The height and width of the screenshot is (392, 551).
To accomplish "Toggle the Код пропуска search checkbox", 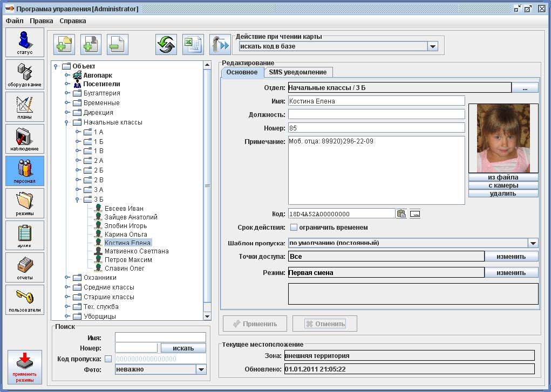I will (x=108, y=359).
